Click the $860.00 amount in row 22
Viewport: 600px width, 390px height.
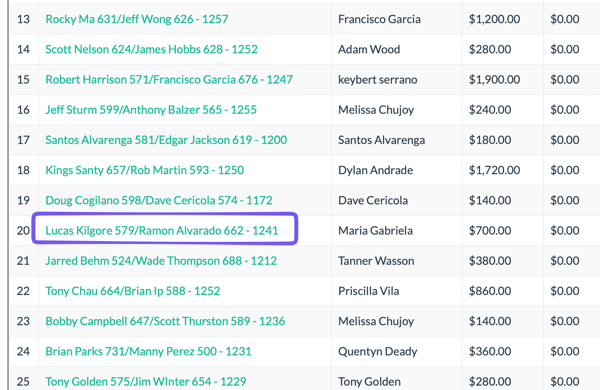coord(490,291)
